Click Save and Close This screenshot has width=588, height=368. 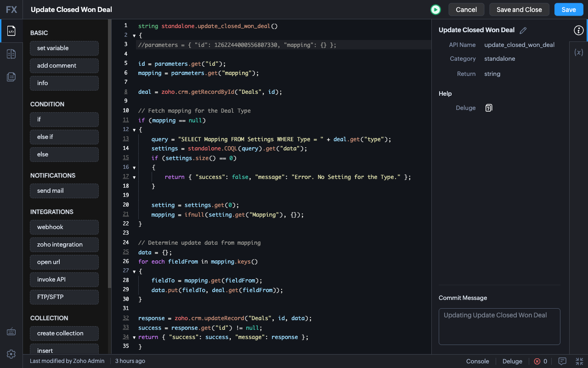click(x=519, y=10)
